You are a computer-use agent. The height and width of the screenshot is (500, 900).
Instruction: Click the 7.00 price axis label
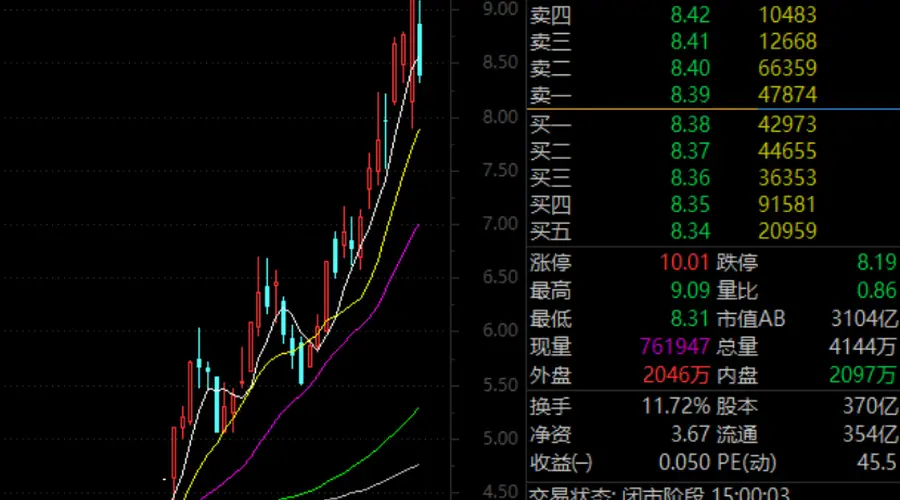pos(500,224)
